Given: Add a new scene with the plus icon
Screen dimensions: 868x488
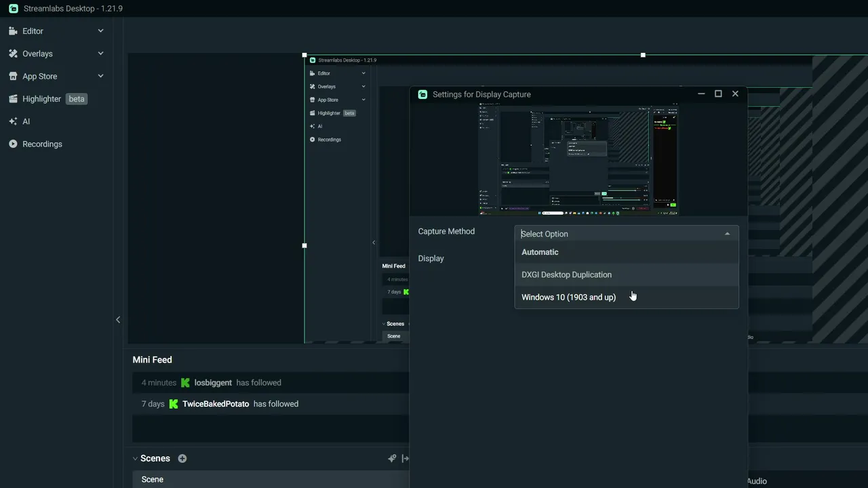Looking at the screenshot, I should (182, 459).
